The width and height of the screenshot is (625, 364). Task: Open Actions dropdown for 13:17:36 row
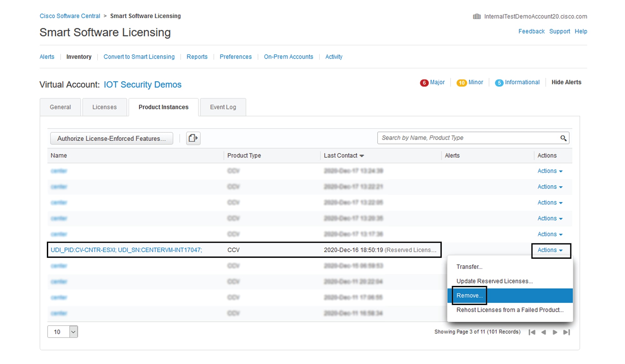550,234
